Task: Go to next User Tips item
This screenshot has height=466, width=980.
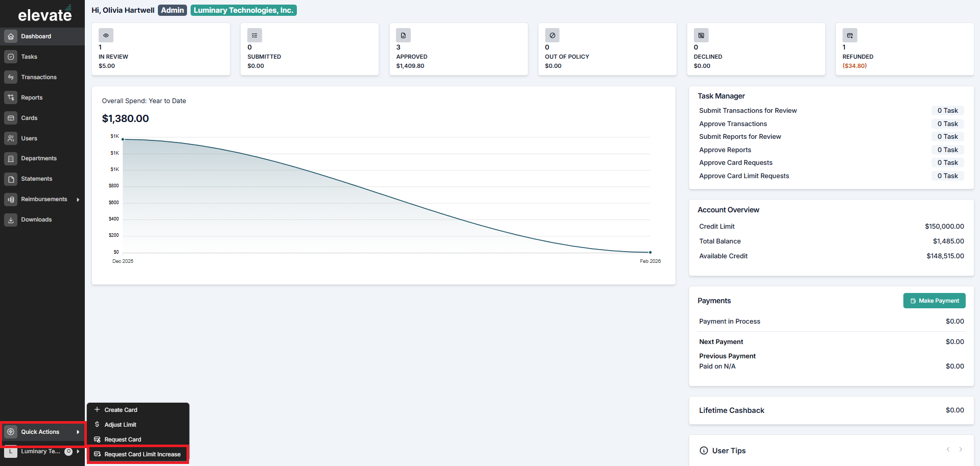Action: click(961, 449)
